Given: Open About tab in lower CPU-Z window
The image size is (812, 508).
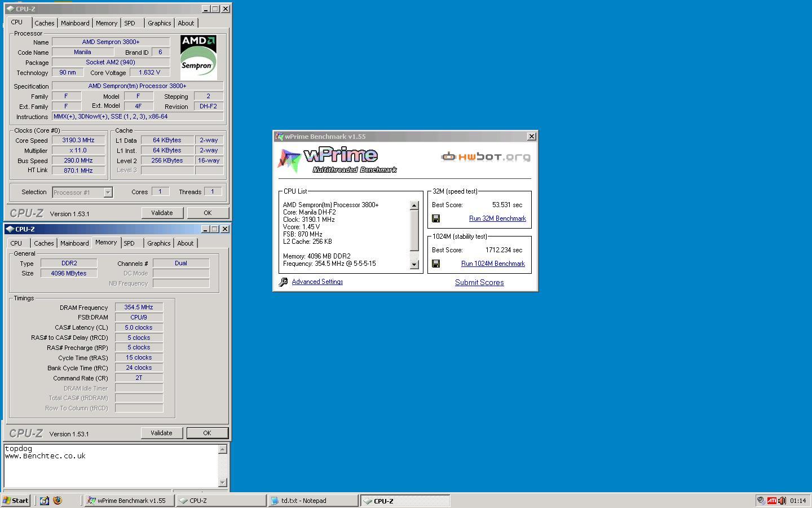Looking at the screenshot, I should pos(186,243).
